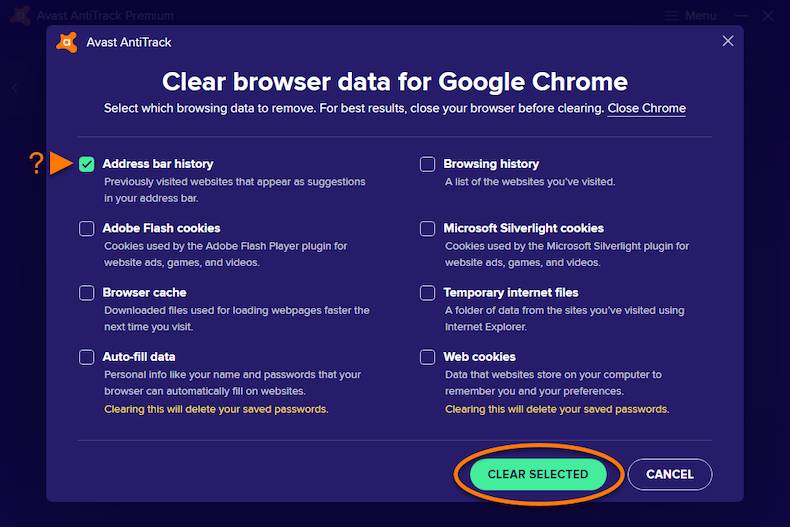This screenshot has height=527, width=790.
Task: Click the Browser cache label text
Action: click(x=144, y=293)
